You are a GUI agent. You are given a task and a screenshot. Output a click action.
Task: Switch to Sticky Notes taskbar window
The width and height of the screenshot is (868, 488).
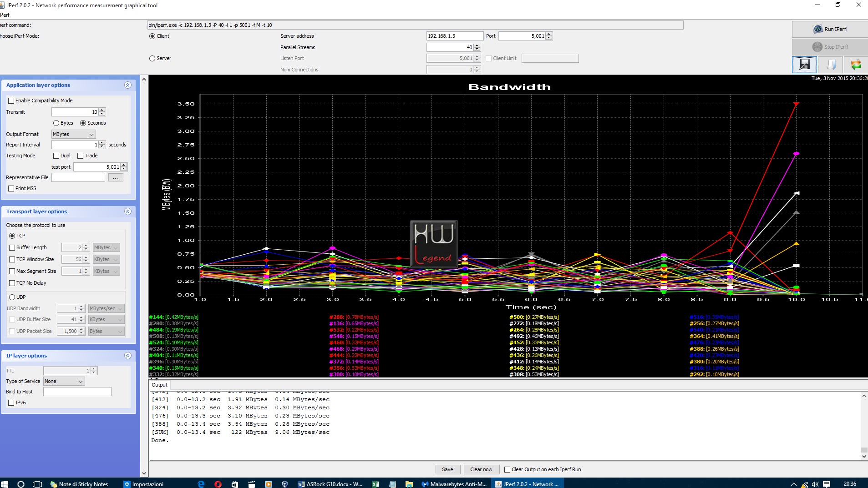pyautogui.click(x=79, y=484)
